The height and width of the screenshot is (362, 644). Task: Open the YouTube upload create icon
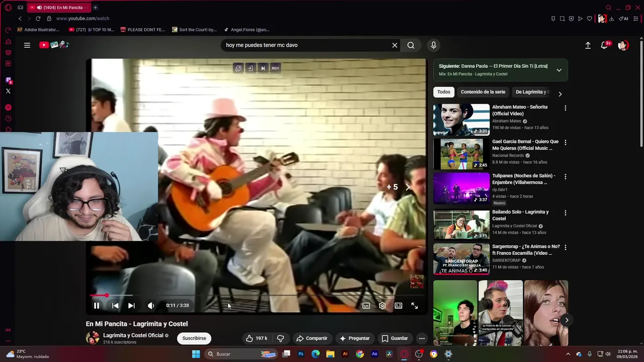(588, 45)
